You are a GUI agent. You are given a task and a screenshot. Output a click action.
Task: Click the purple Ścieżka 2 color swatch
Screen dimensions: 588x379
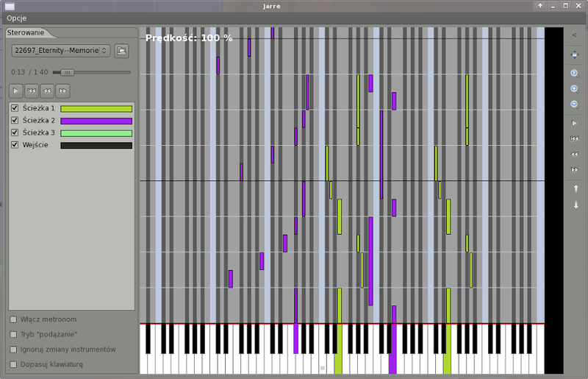click(96, 121)
